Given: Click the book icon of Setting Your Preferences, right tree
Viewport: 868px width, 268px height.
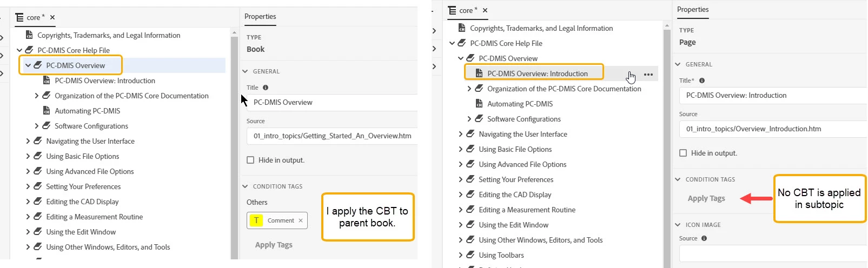Looking at the screenshot, I should (x=471, y=179).
